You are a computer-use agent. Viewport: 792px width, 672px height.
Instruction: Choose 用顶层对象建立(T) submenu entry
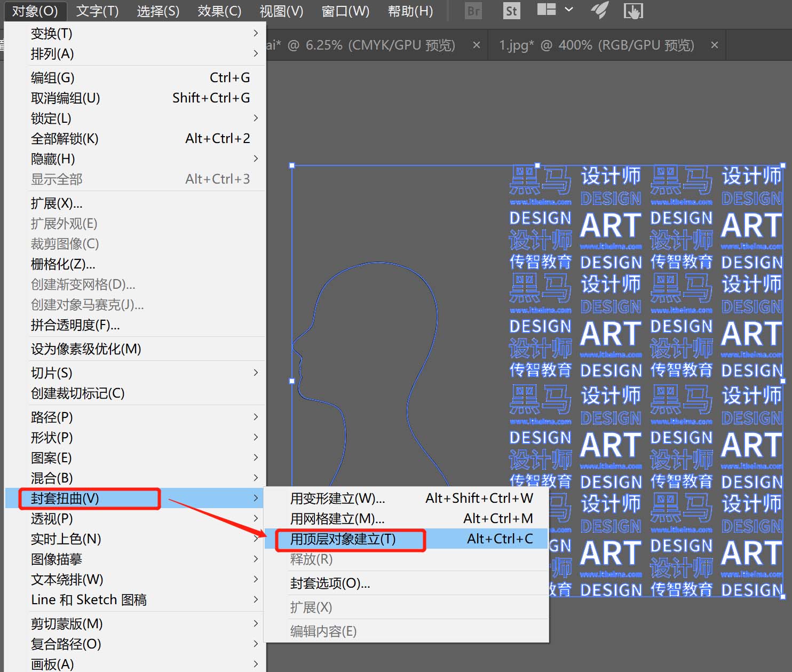[407, 539]
